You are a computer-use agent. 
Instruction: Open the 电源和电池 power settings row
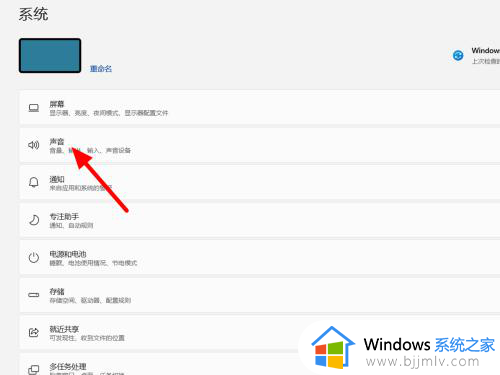pyautogui.click(x=260, y=258)
